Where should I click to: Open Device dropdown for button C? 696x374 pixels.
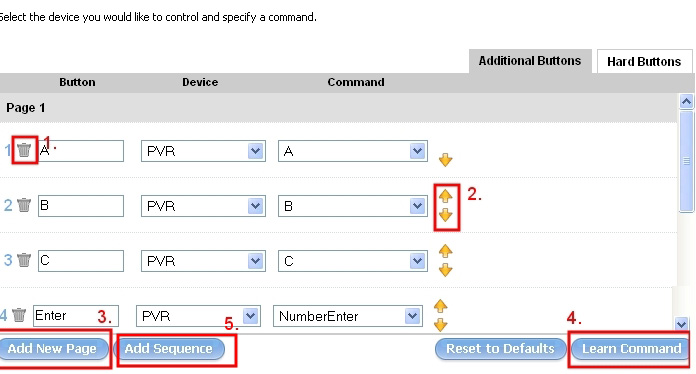(255, 261)
